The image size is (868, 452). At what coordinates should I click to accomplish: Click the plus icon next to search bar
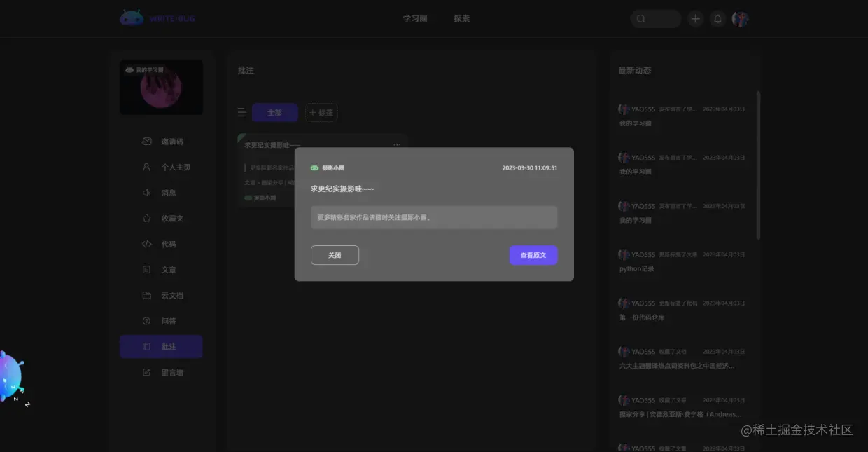pyautogui.click(x=694, y=18)
